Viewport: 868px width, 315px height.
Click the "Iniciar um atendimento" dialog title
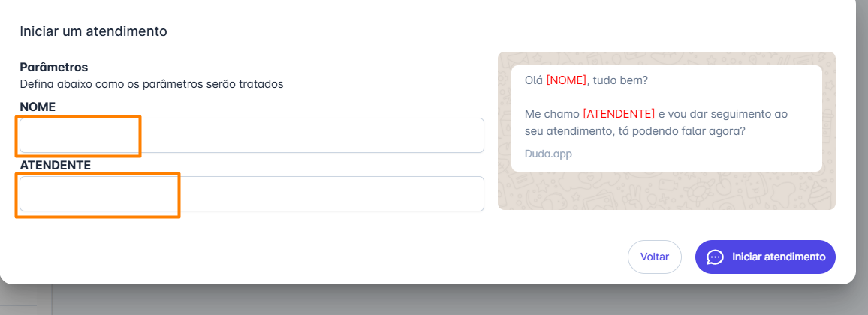(x=93, y=31)
